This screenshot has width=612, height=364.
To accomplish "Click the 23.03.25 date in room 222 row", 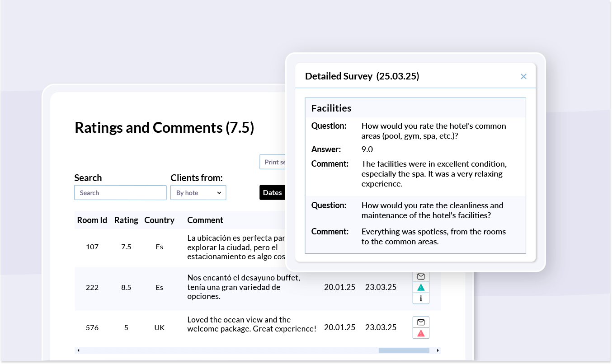I will point(381,287).
